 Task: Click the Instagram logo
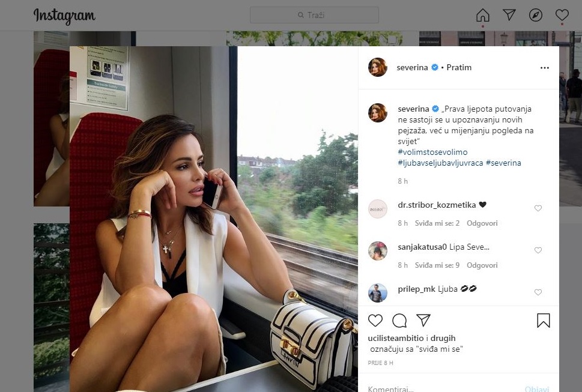click(64, 16)
